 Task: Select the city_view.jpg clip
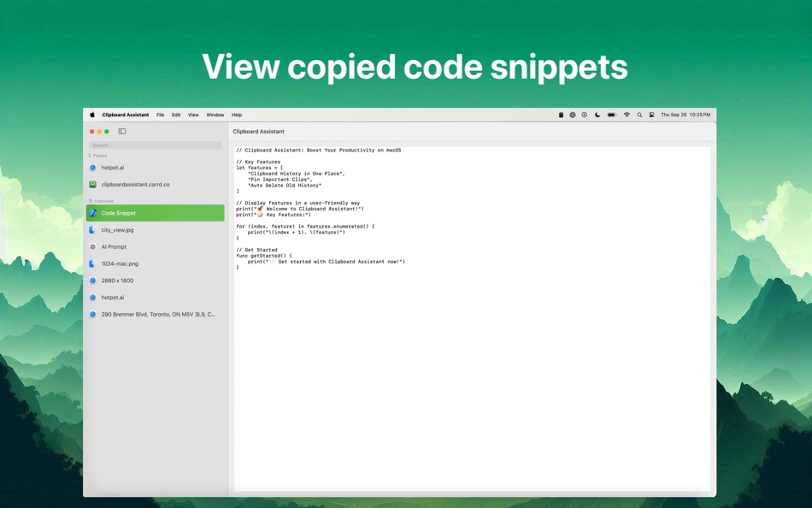156,230
